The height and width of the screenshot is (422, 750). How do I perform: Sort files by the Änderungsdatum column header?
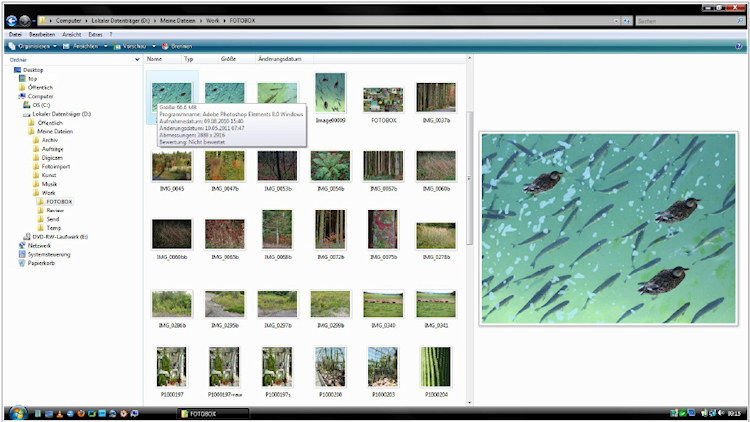coord(279,59)
